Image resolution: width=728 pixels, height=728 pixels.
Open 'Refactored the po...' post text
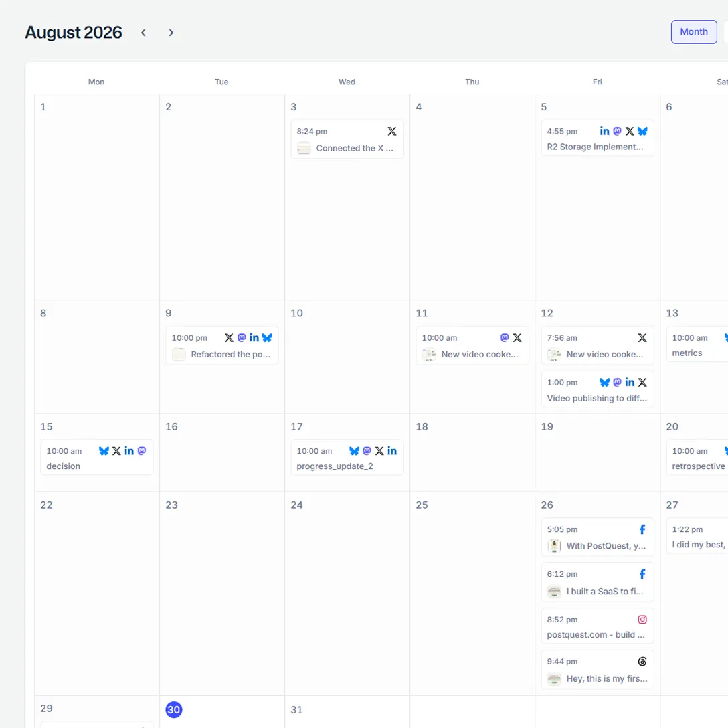(x=230, y=354)
